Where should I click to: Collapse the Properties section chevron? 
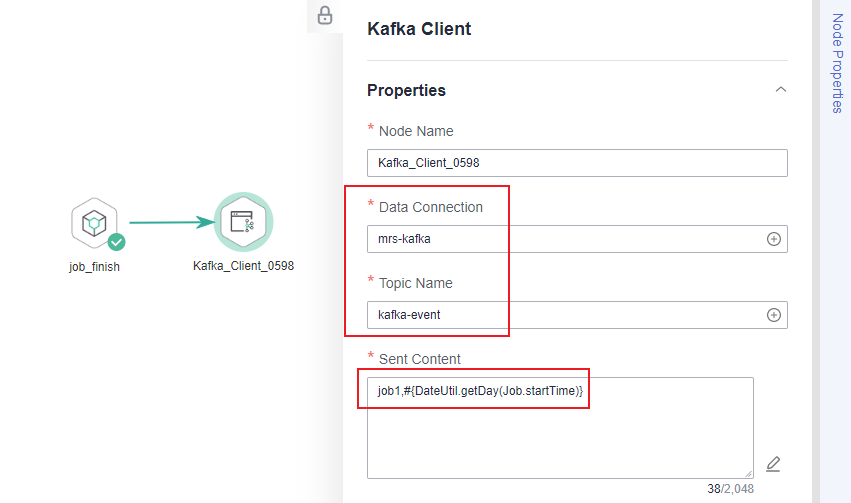(x=780, y=90)
